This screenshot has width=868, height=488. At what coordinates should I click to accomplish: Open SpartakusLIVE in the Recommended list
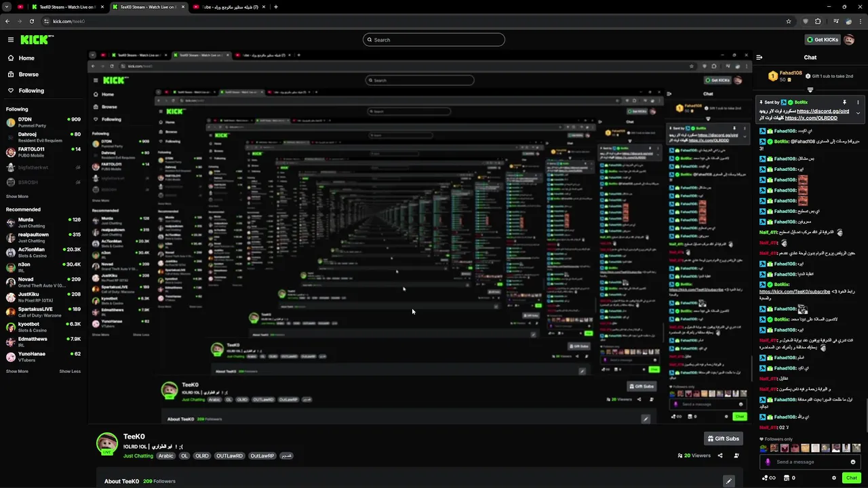tap(43, 312)
